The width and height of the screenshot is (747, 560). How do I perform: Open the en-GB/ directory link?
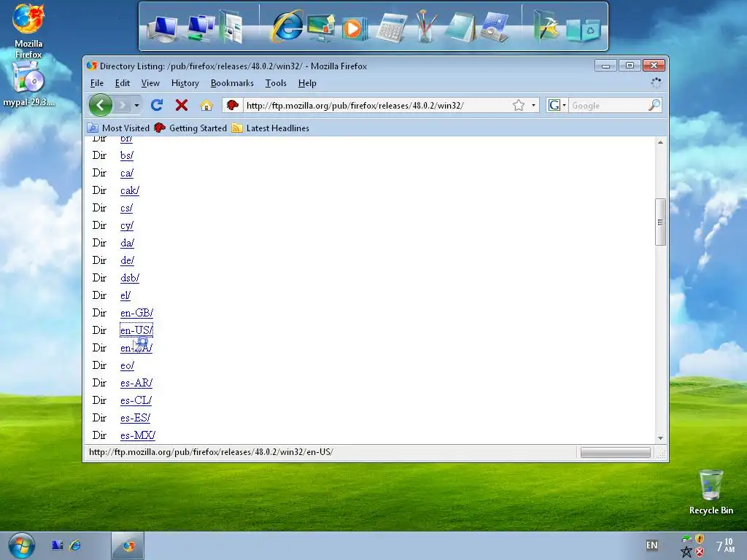click(x=136, y=313)
